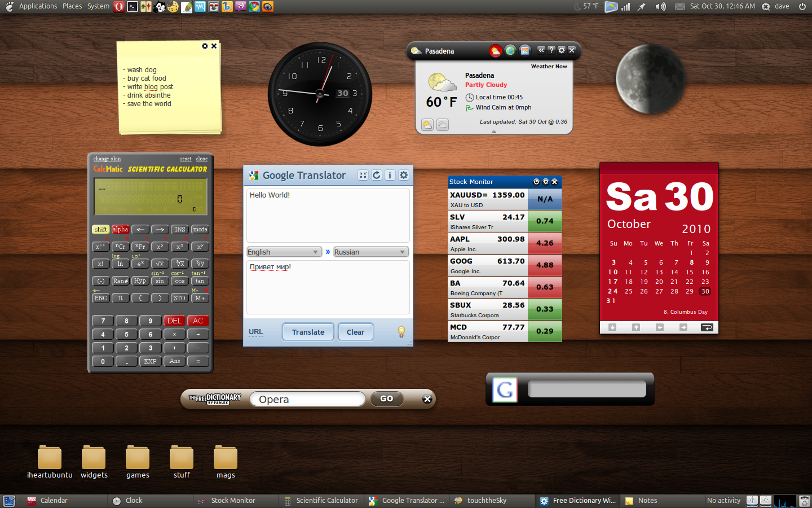Click the Clear button in Translator
812x508 pixels.
(x=355, y=332)
